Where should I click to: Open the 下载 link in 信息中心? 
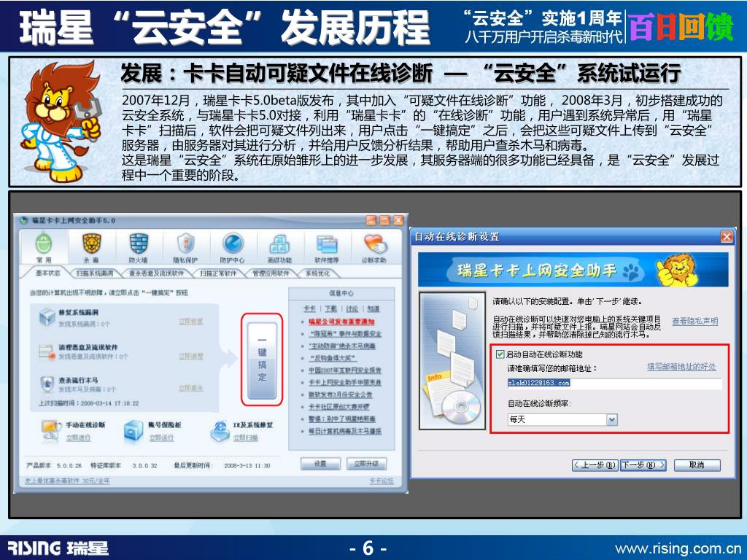pyautogui.click(x=331, y=309)
